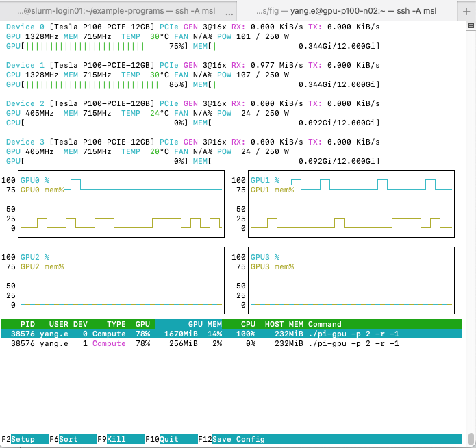Click the GPU3 mem% chart legend

pyautogui.click(x=273, y=266)
